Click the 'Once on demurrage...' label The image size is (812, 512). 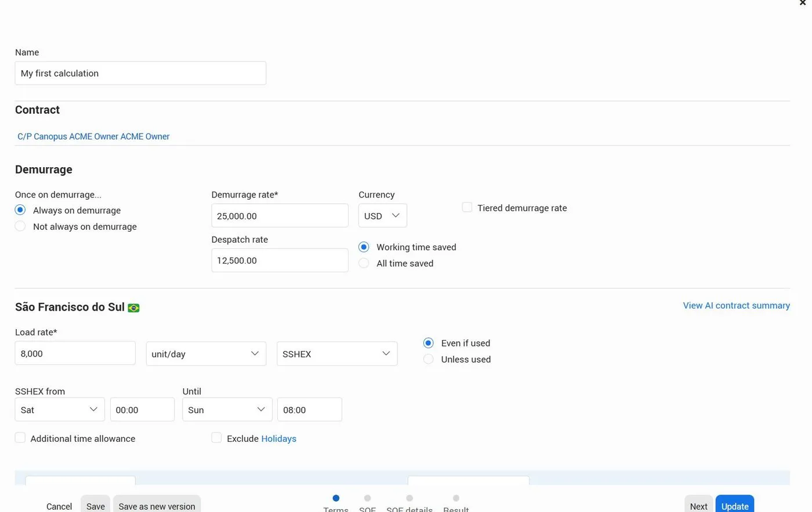pyautogui.click(x=58, y=194)
